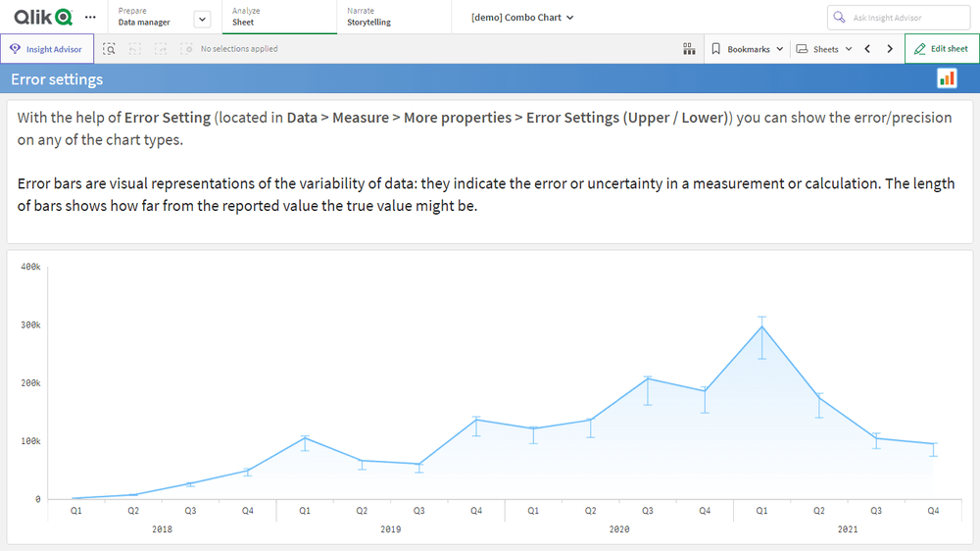This screenshot has width=980, height=551.
Task: Open the smart search selection tool
Action: pos(110,48)
